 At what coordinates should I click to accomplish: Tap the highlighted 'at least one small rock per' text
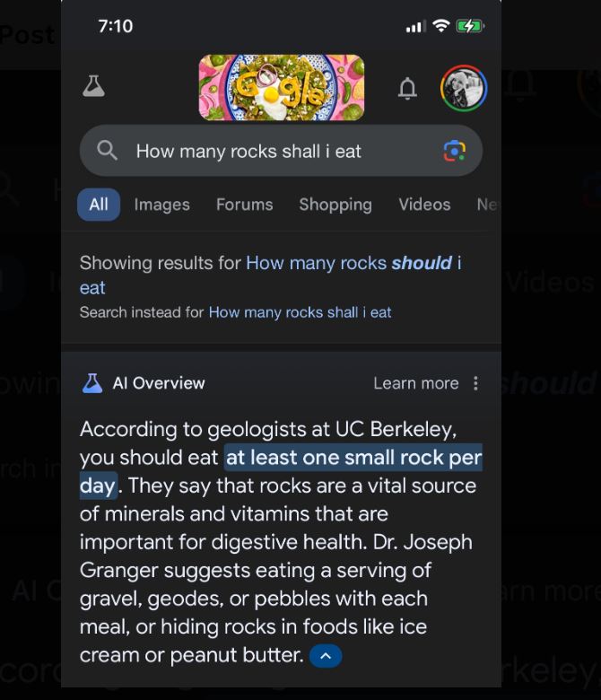point(353,458)
